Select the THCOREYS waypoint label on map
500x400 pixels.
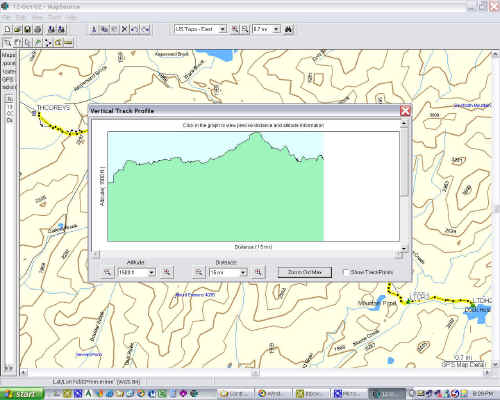(53, 108)
